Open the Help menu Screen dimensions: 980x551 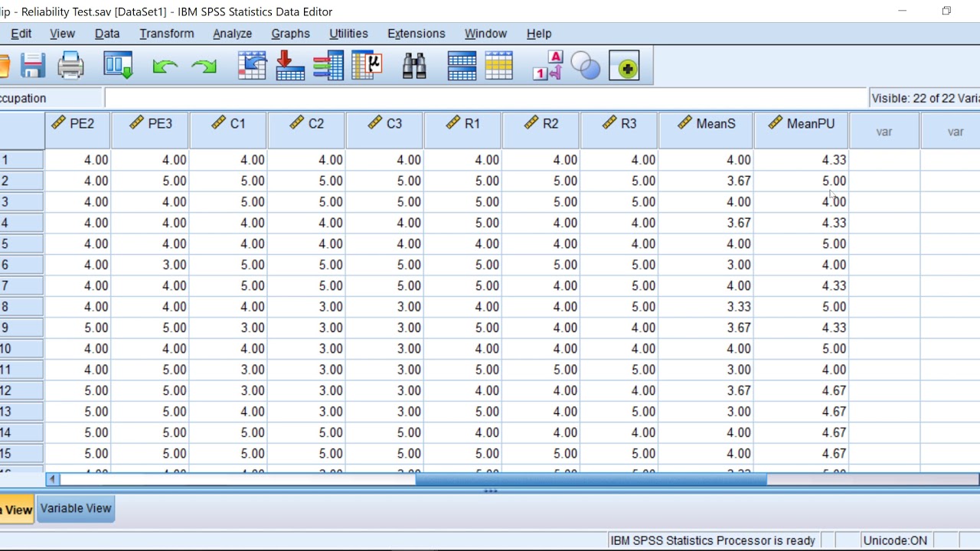click(x=539, y=34)
